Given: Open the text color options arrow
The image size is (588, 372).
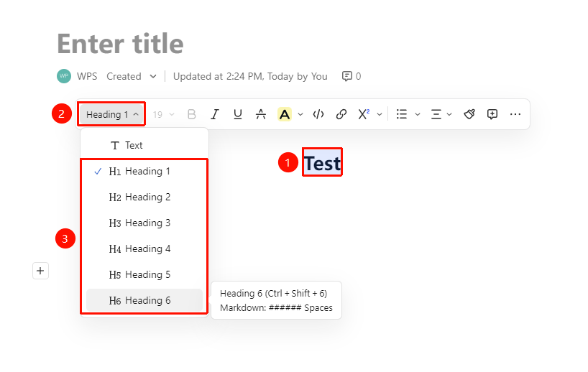Looking at the screenshot, I should coord(300,114).
